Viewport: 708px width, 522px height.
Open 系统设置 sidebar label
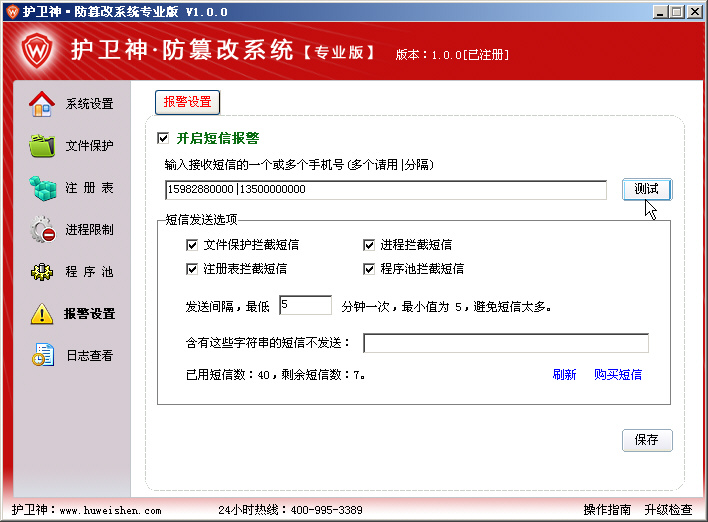(89, 104)
